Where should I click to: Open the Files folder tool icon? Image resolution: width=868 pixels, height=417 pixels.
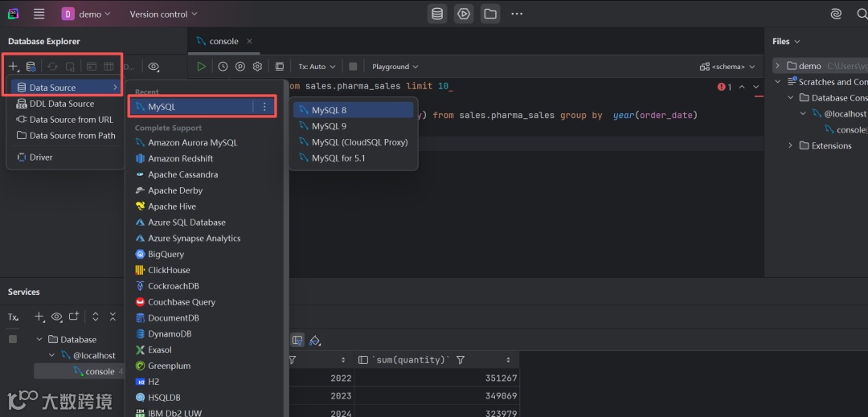[x=490, y=14]
